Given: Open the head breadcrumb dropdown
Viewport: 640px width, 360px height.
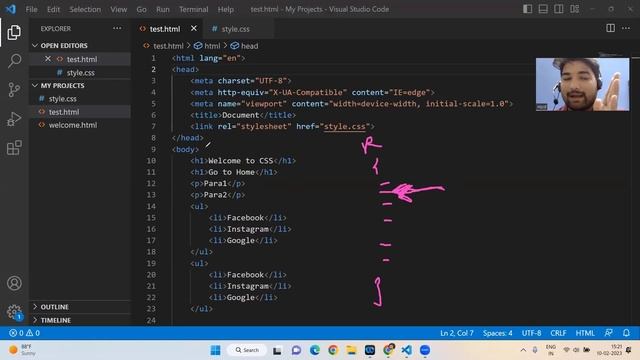Looking at the screenshot, I should 244,46.
